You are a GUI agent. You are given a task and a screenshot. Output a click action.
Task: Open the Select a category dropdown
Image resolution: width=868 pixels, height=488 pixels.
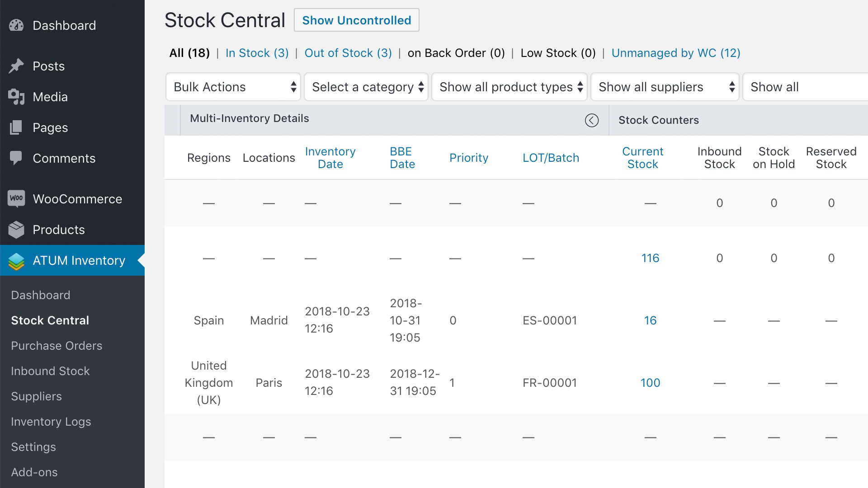(366, 87)
